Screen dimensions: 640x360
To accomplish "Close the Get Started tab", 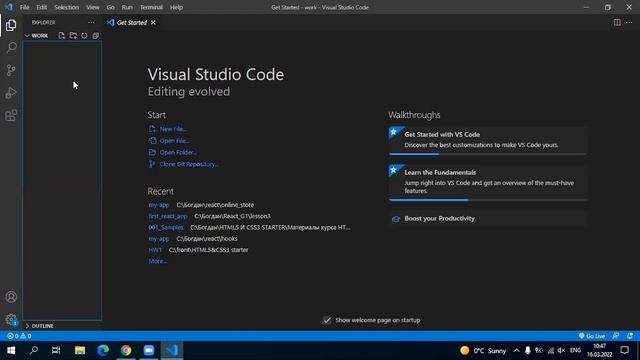I will [x=153, y=22].
